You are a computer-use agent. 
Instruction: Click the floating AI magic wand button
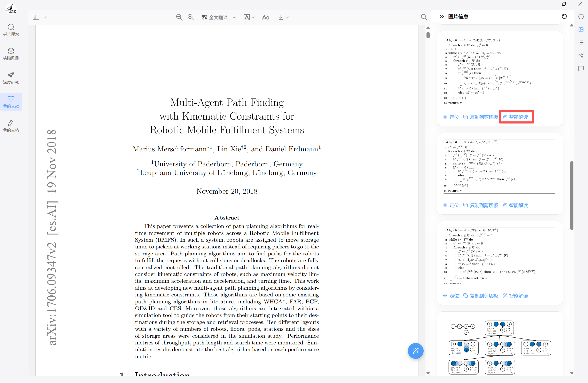416,351
